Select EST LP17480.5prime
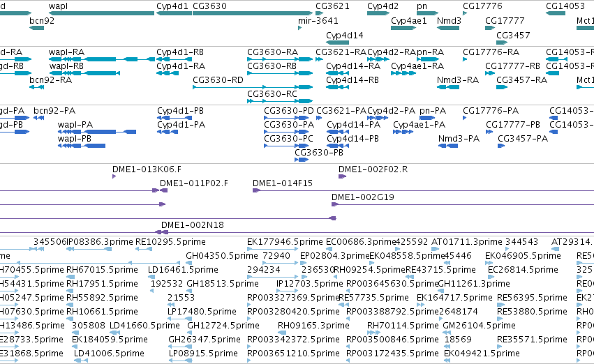Image resolution: width=594 pixels, height=364 pixels. [202, 312]
